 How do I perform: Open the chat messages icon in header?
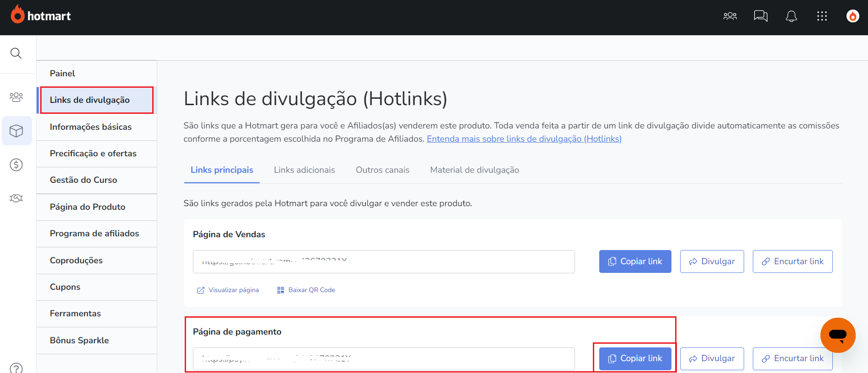click(x=761, y=16)
